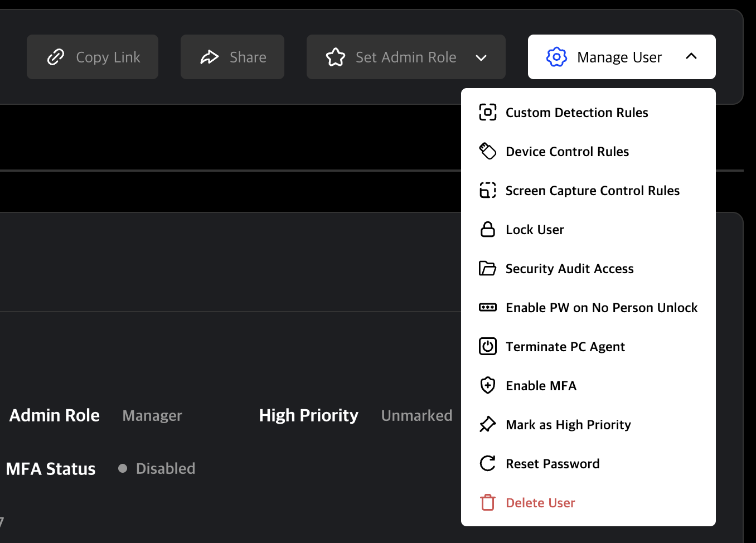Image resolution: width=756 pixels, height=543 pixels.
Task: Click the Lock User padlock icon
Action: tap(488, 229)
